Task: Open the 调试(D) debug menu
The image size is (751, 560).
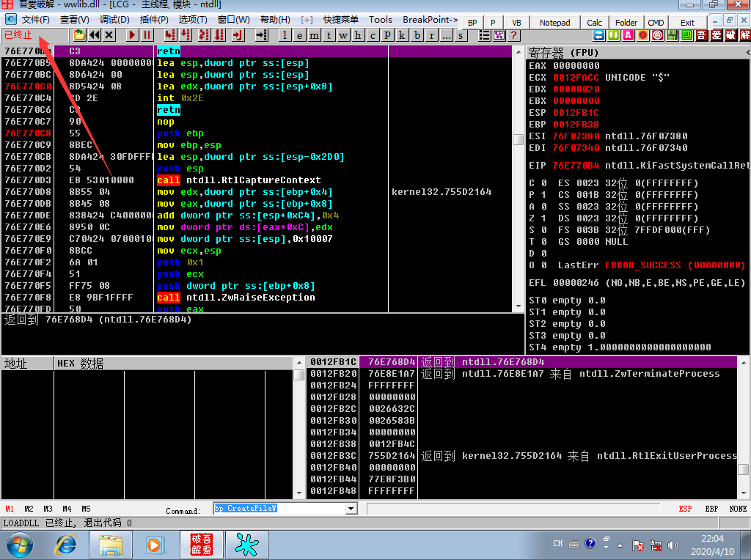Action: tap(114, 20)
